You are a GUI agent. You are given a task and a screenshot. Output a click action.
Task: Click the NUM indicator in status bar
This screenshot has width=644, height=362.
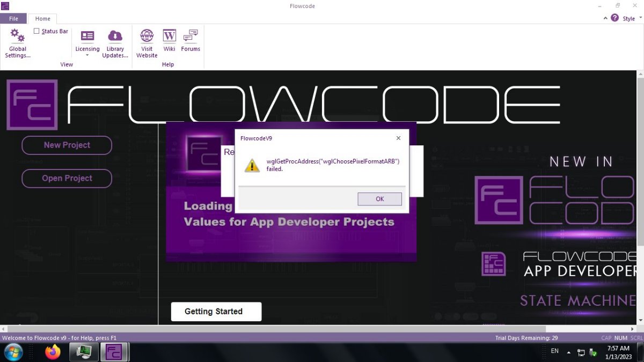click(620, 338)
